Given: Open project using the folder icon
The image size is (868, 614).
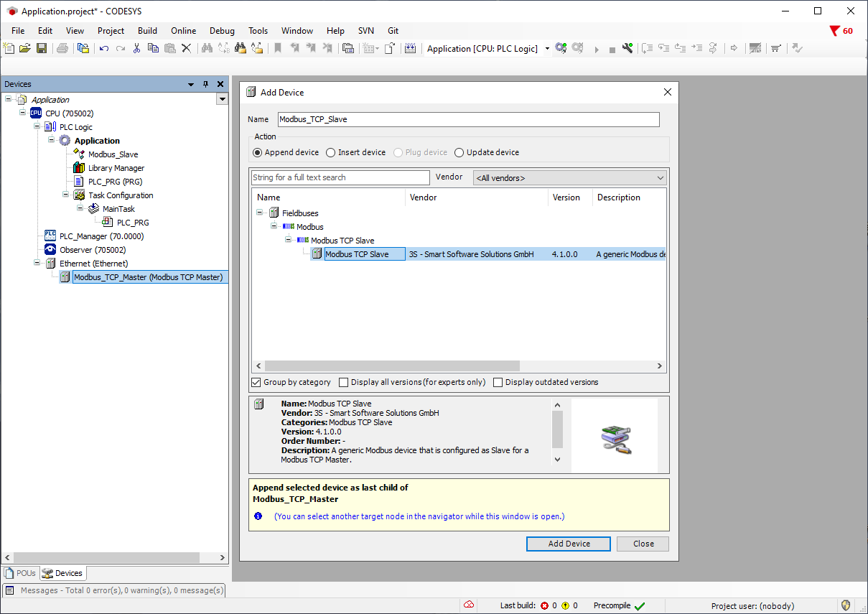Looking at the screenshot, I should click(25, 48).
